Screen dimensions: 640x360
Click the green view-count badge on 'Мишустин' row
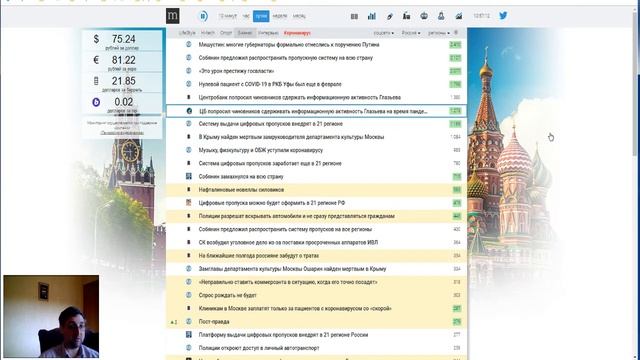click(455, 44)
